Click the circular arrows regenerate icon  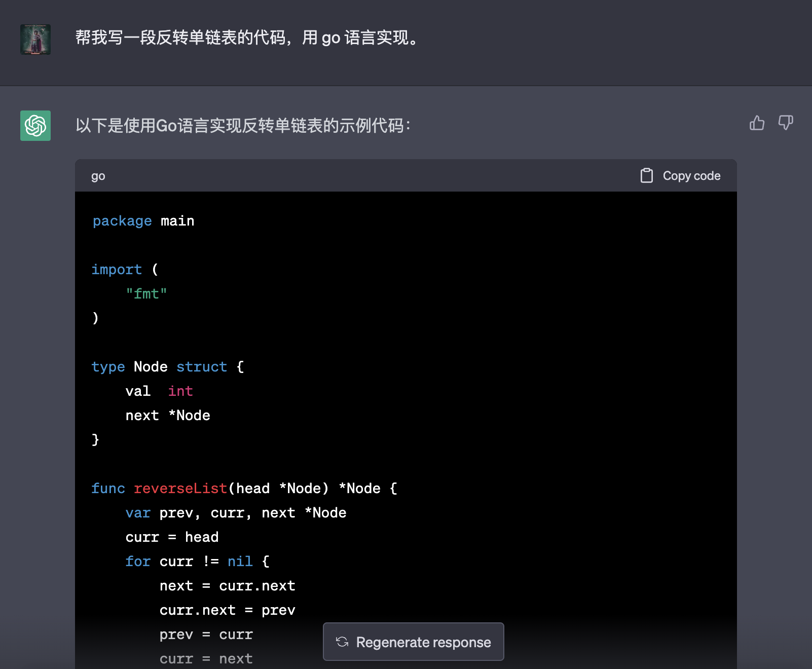[x=342, y=642]
